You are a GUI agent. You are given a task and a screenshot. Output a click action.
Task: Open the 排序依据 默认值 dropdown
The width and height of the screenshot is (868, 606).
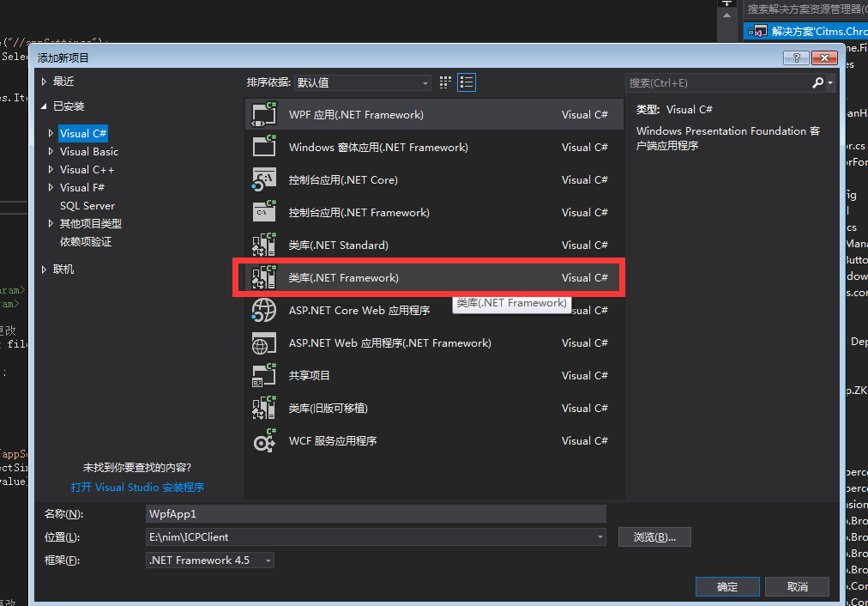pos(363,82)
